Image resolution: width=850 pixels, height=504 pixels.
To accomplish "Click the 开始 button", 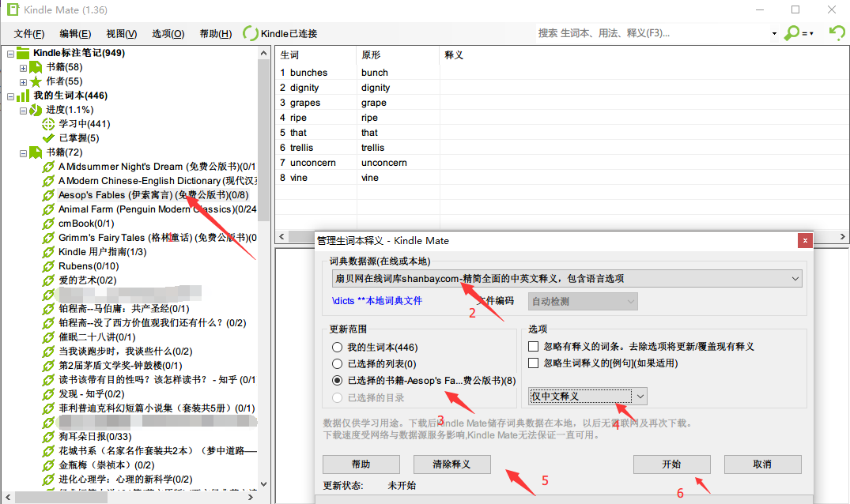I will point(671,465).
